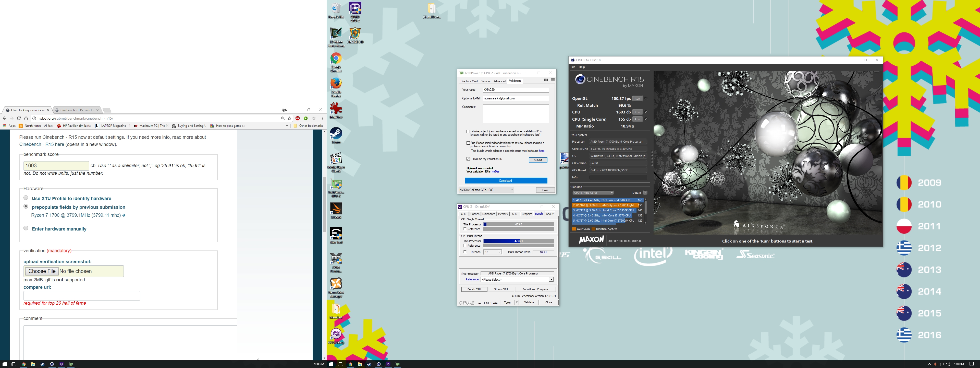Switch to GPU-Z Graphics Card tab
Image resolution: width=980 pixels, height=368 pixels.
click(x=469, y=81)
